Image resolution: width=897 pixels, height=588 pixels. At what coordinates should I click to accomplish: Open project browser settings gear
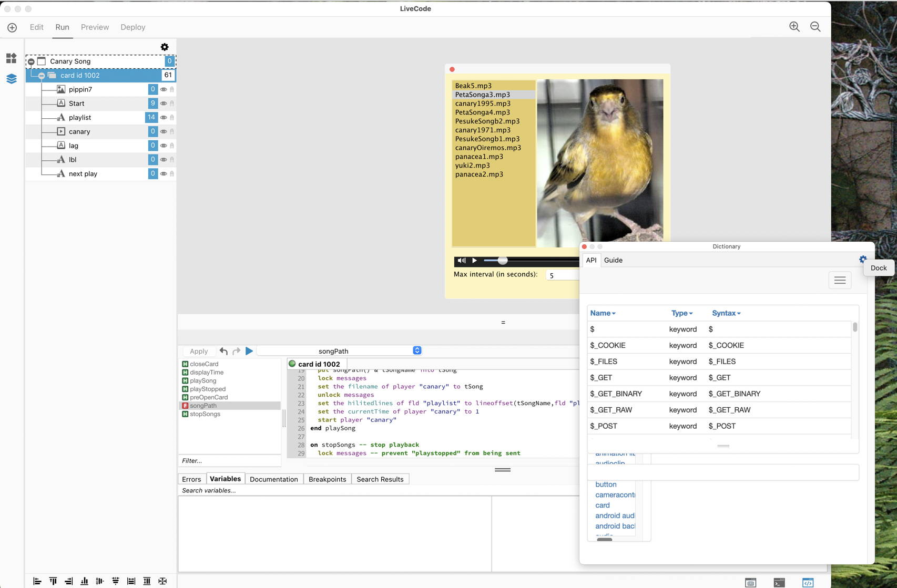[165, 47]
